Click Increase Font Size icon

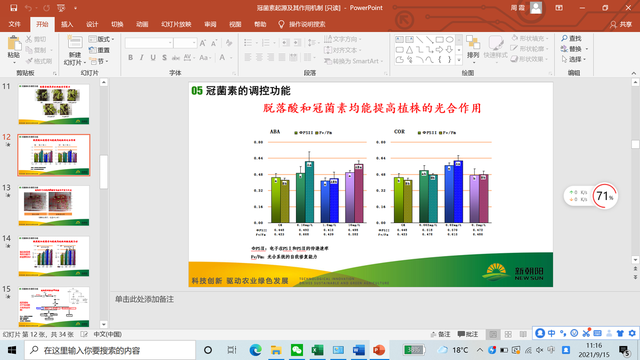[203, 43]
